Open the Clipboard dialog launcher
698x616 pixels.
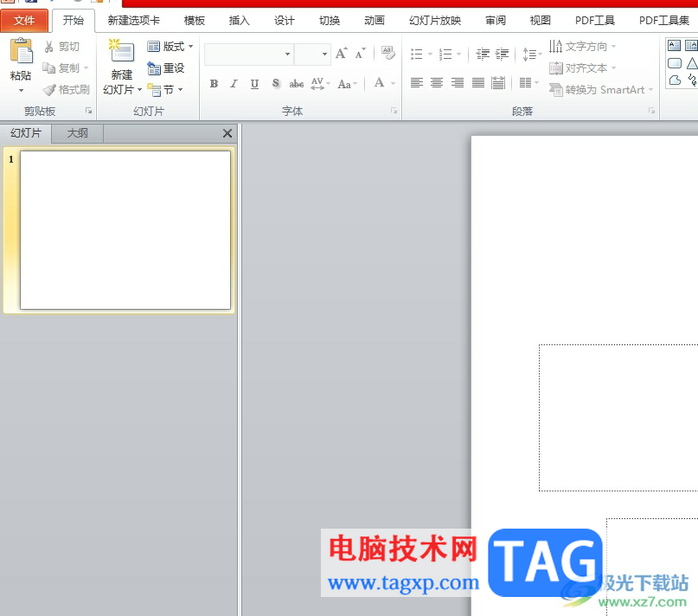pyautogui.click(x=88, y=111)
